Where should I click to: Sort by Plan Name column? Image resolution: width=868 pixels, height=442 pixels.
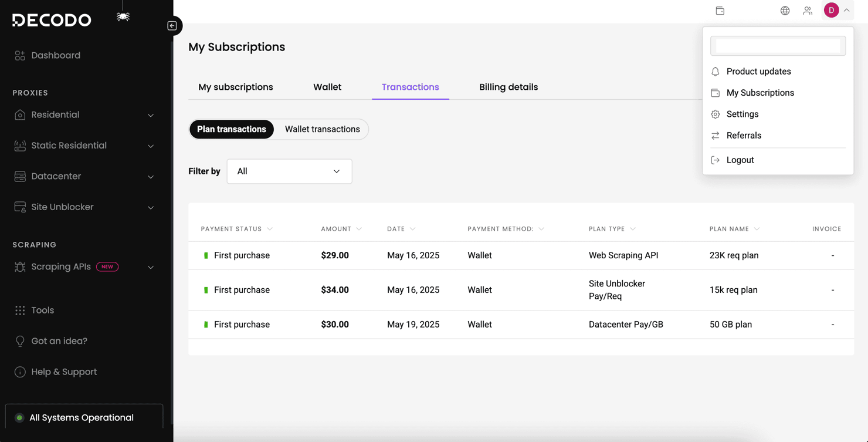[734, 229]
